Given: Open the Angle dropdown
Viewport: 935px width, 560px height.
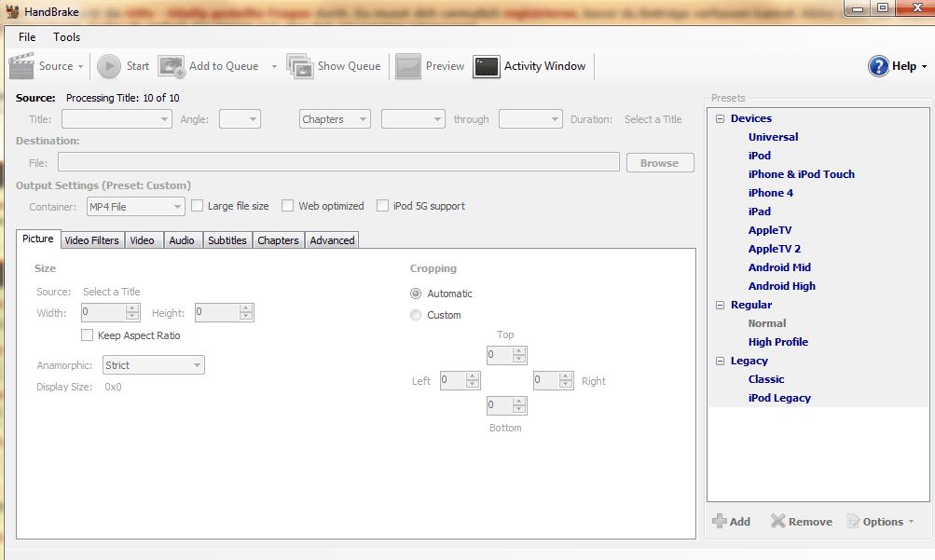Looking at the screenshot, I should click(240, 119).
